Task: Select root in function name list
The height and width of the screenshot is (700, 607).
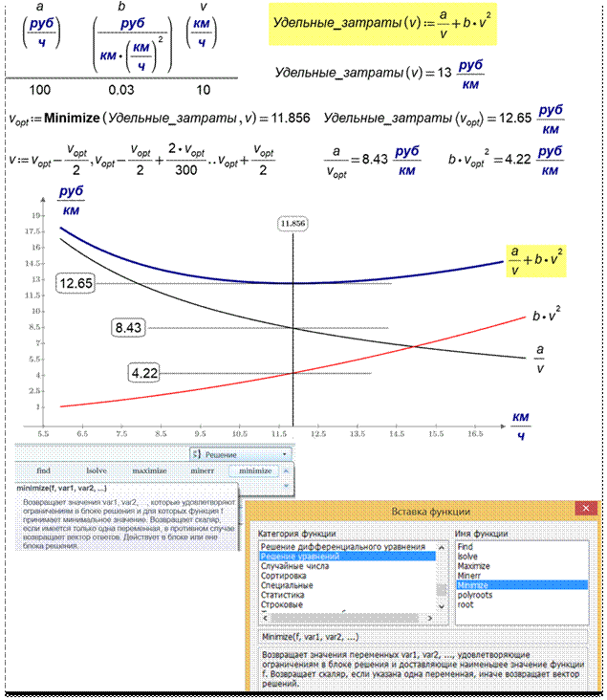Action: [466, 605]
